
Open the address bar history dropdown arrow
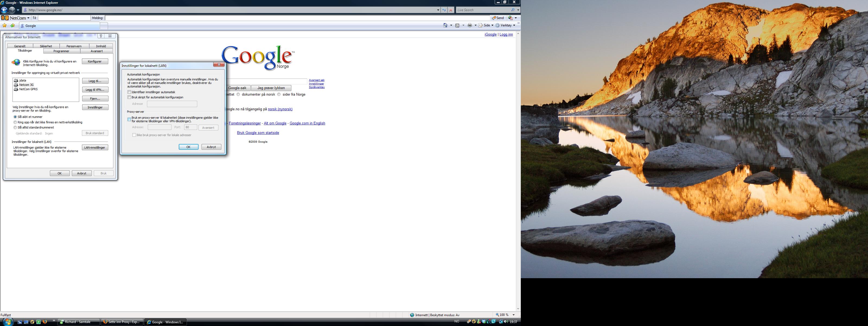point(438,10)
